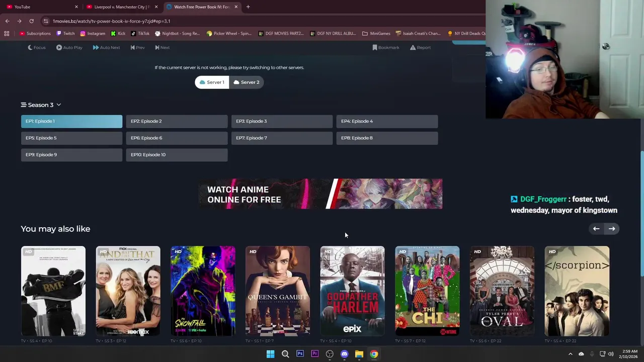Open the DGF MOVIES PART2 bookmark

click(x=281, y=34)
